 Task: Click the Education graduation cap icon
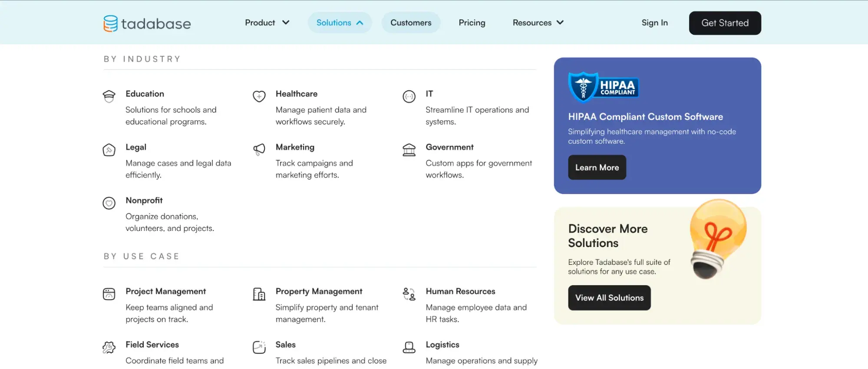[x=109, y=96]
